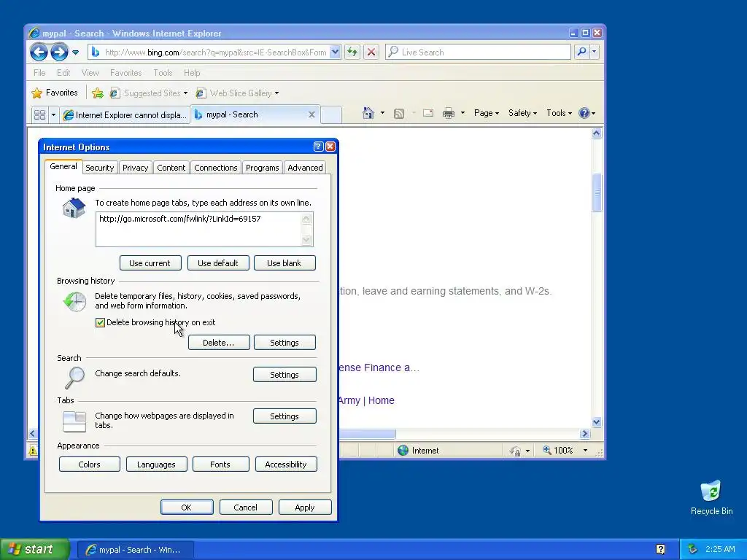Print the page with the printer icon
Image resolution: width=747 pixels, height=560 pixels.
pyautogui.click(x=449, y=113)
